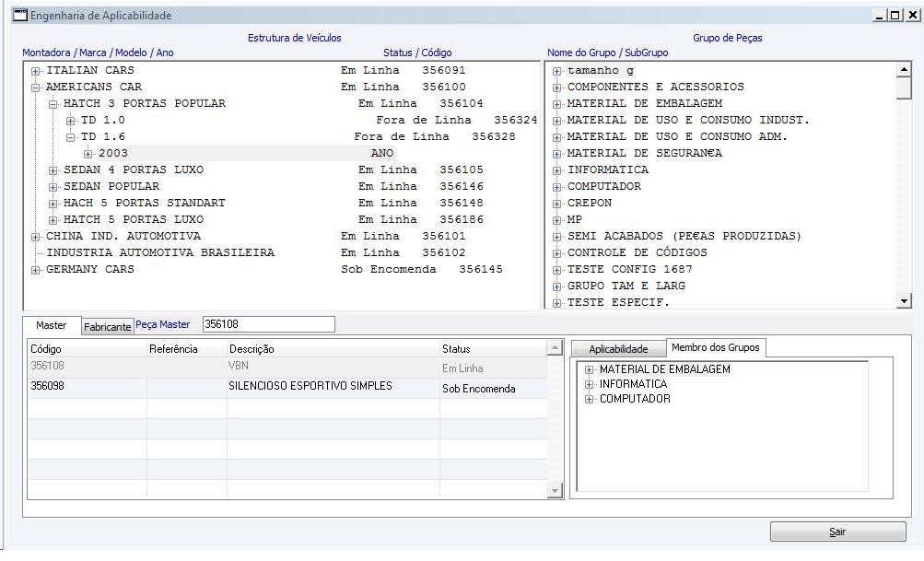This screenshot has height=561, width=924.
Task: Click the Status column header in table
Action: point(494,349)
